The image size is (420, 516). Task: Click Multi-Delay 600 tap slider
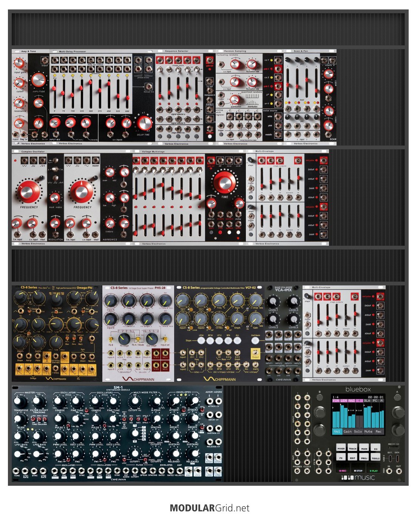[127, 93]
